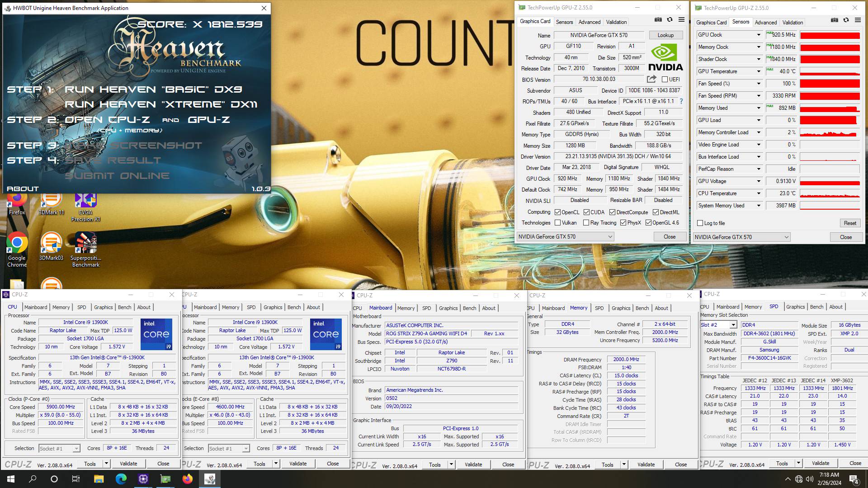Screen dimensions: 868x488
Task: Open Tools dropdown arrow in first CPU-Z window
Action: (x=106, y=464)
